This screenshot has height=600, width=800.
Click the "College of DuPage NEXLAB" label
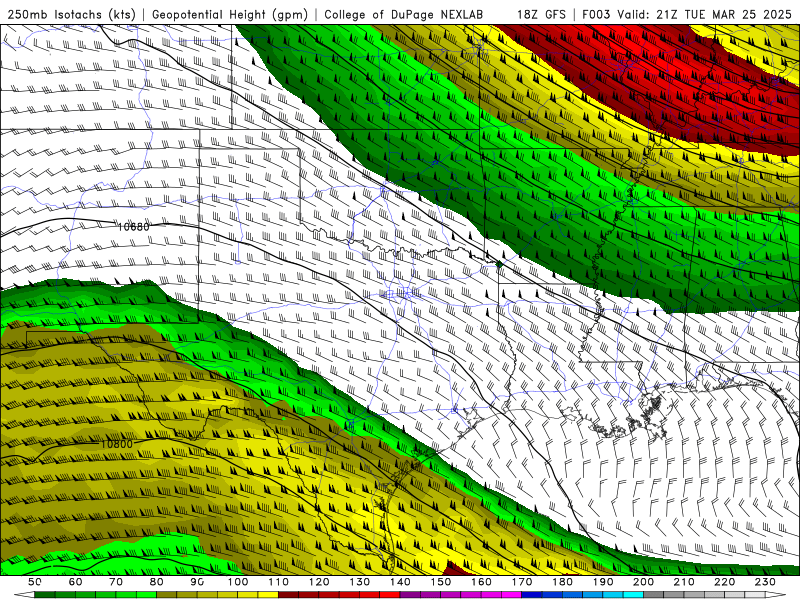(x=403, y=15)
